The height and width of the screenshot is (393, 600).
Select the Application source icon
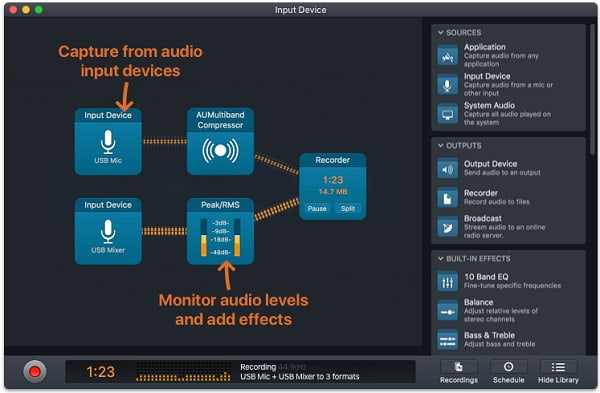pos(447,55)
